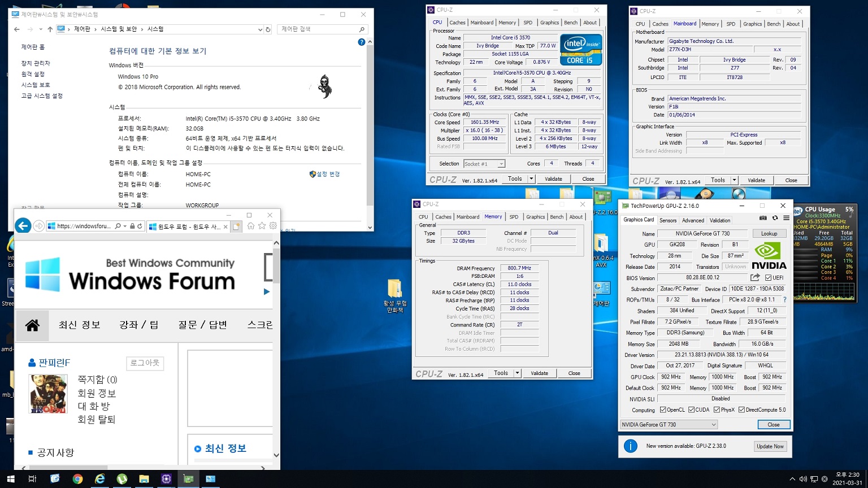Click Control Panel back arrow

[17, 29]
